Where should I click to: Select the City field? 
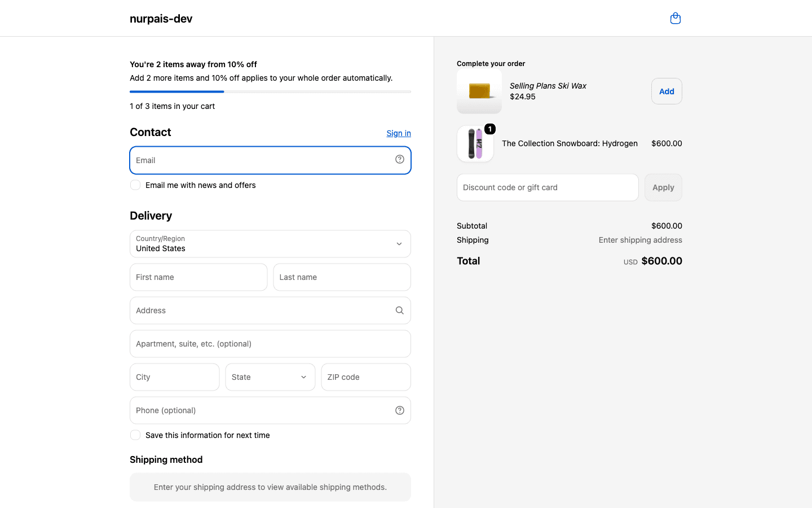175,377
